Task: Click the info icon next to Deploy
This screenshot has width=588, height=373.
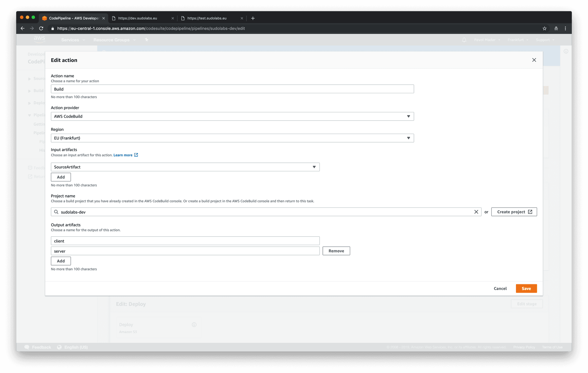Action: [x=194, y=325]
